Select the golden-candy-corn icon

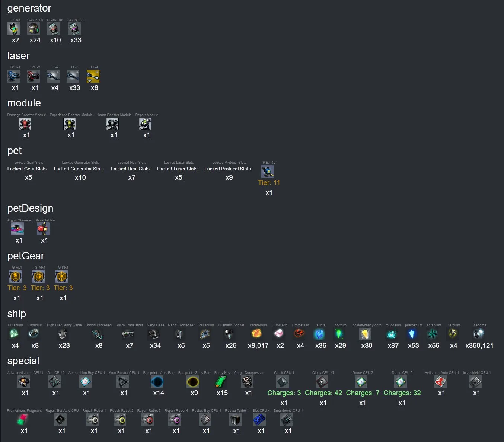click(366, 334)
